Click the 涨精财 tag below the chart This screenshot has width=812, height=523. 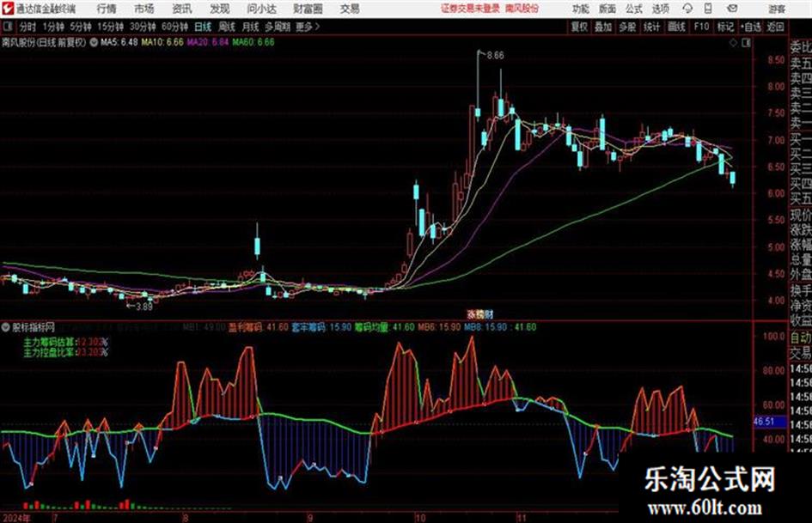480,313
